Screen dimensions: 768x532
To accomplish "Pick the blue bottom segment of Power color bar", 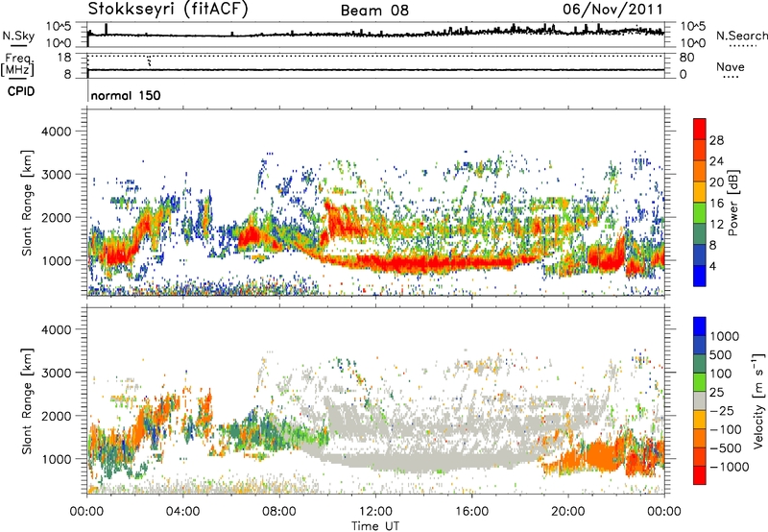I will pyautogui.click(x=700, y=276).
